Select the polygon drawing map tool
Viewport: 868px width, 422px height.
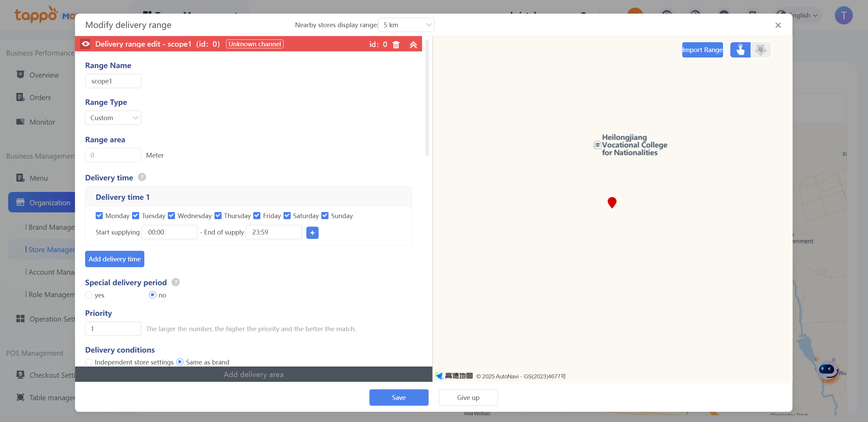pos(760,50)
